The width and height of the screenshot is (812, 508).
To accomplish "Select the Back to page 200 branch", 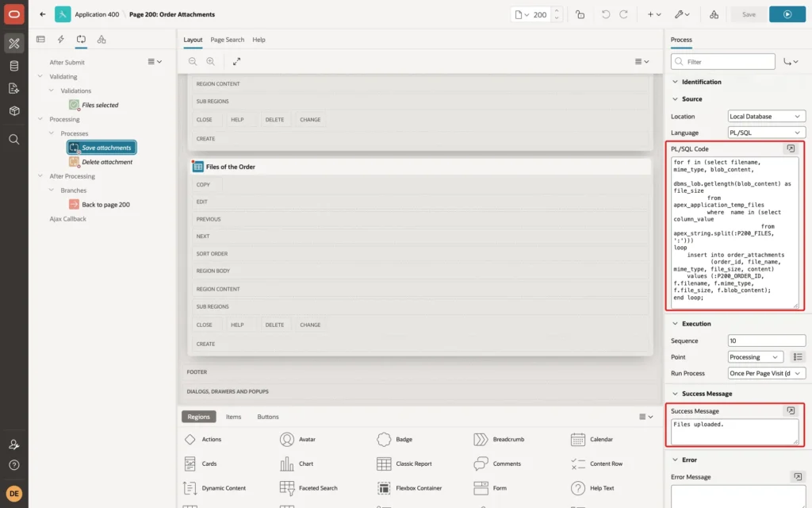I will (100, 205).
